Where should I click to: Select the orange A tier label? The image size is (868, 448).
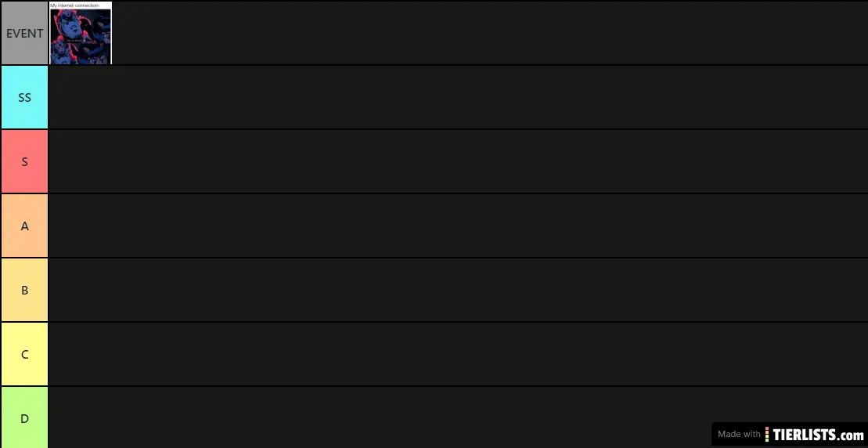(24, 226)
